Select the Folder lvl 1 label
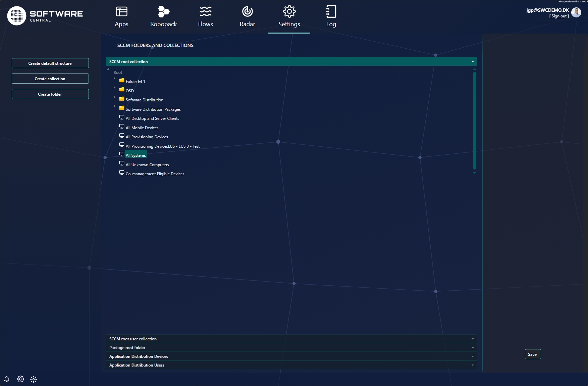This screenshot has height=386, width=588. click(x=135, y=82)
